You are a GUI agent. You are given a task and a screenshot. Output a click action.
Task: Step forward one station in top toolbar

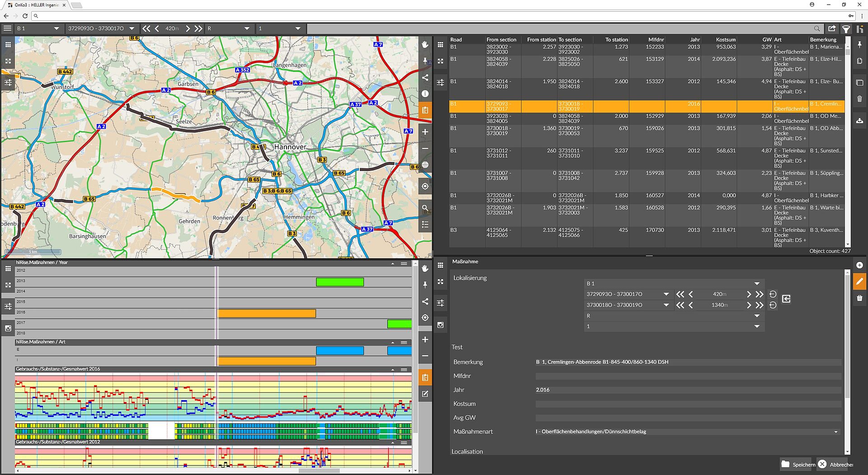click(188, 28)
